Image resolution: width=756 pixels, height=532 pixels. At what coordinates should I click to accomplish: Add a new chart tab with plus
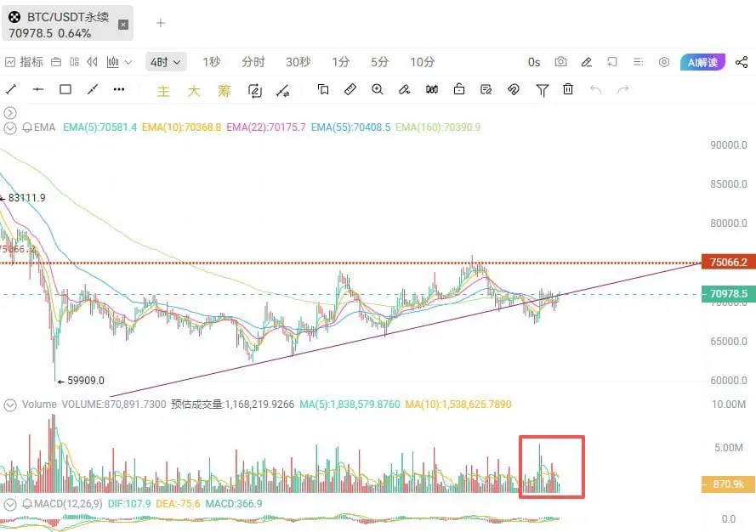pos(161,23)
